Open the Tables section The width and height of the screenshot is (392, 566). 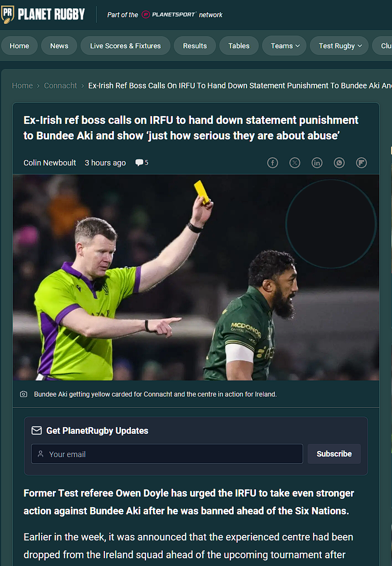tap(239, 46)
